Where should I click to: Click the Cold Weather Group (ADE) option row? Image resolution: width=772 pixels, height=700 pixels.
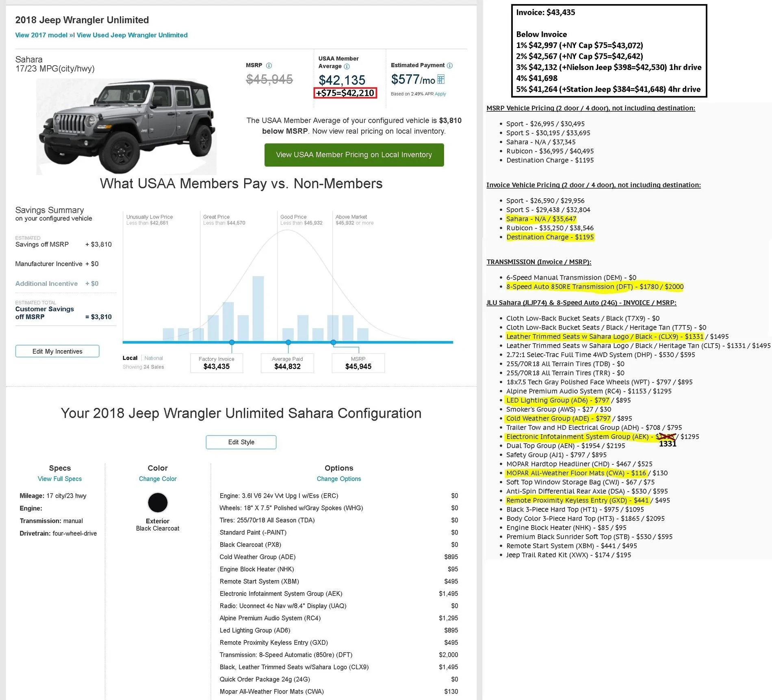tap(338, 557)
